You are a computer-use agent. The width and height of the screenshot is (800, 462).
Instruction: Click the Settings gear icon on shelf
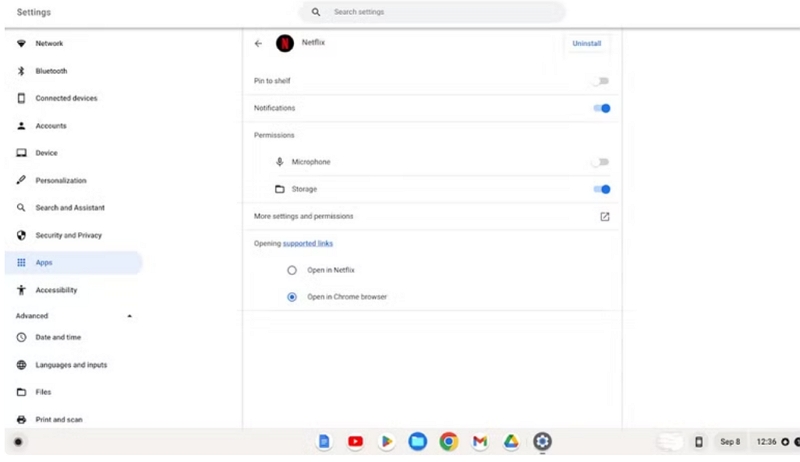coord(542,442)
